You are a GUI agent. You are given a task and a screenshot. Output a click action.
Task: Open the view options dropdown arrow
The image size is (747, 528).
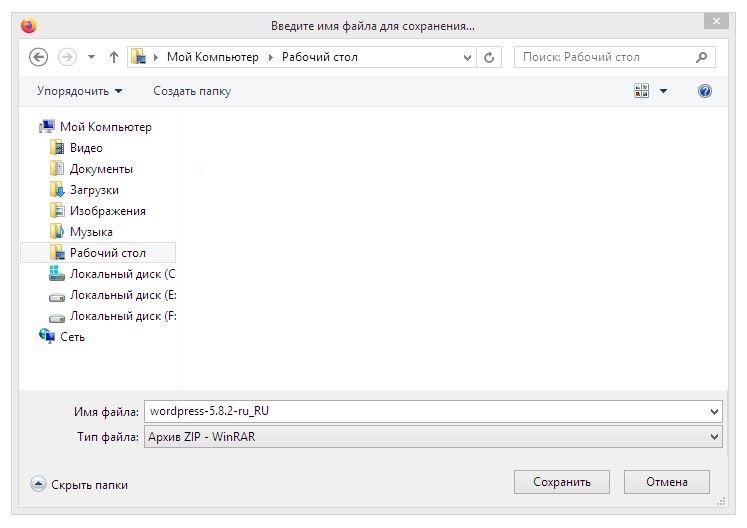(663, 91)
